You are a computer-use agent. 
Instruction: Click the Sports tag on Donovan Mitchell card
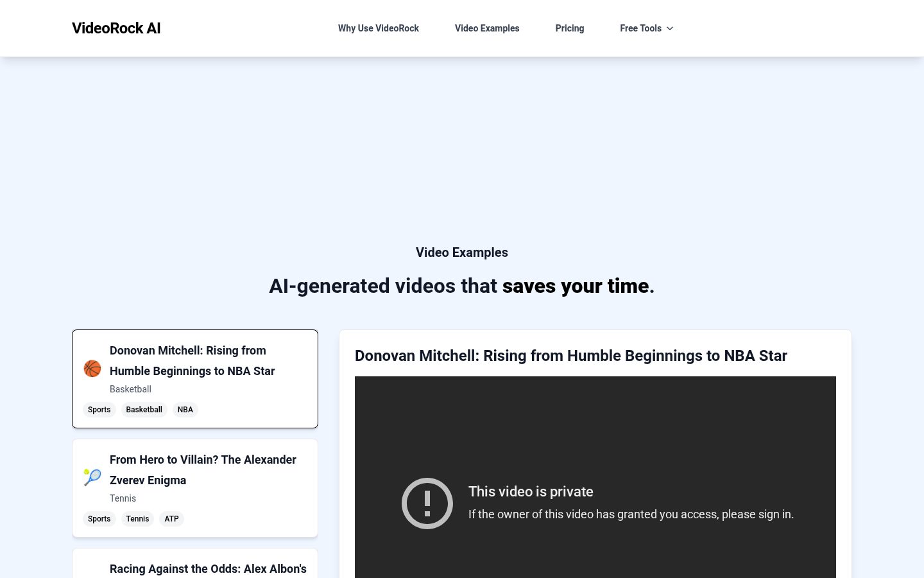tap(99, 410)
